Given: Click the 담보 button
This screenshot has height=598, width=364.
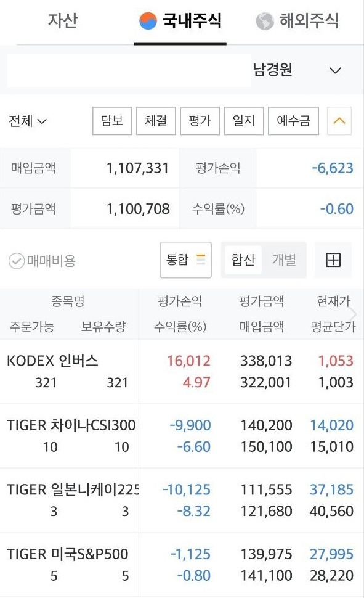Looking at the screenshot, I should 112,121.
